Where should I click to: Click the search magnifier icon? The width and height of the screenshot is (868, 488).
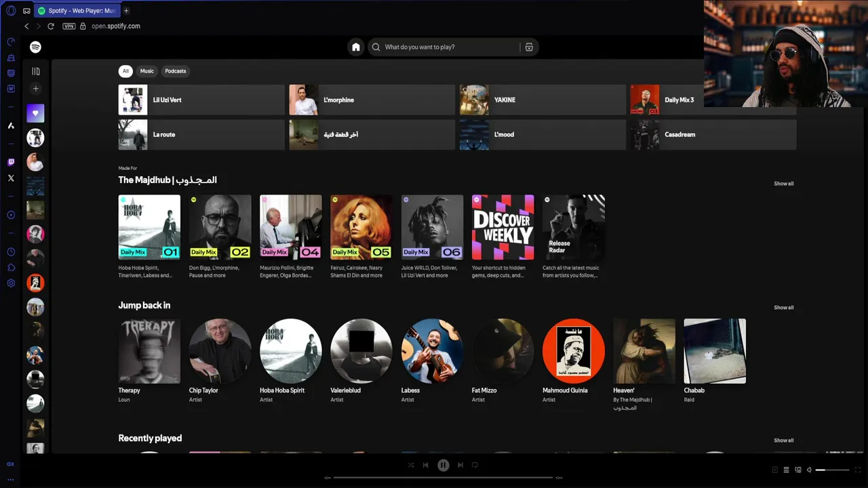(376, 47)
